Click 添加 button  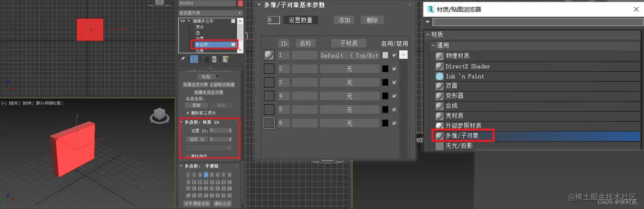pyautogui.click(x=344, y=20)
